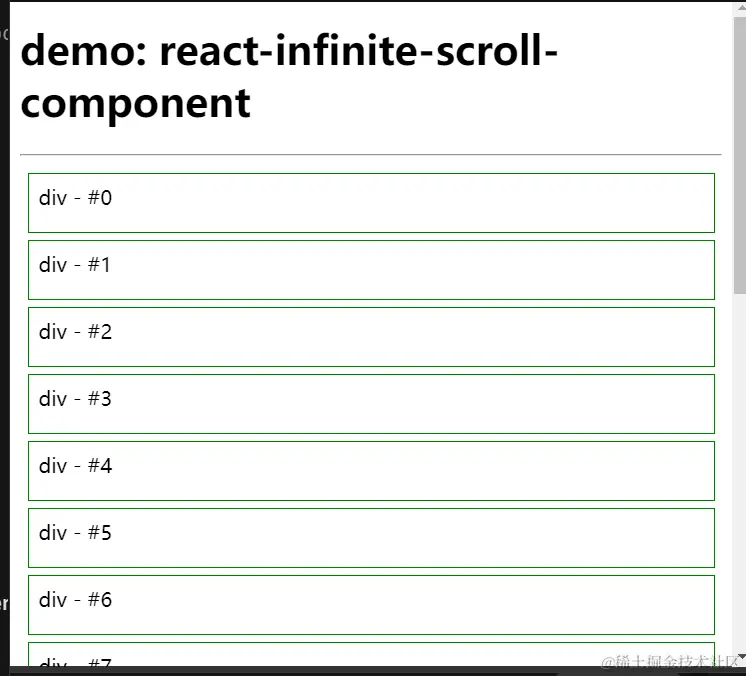Click the scrollbar up arrow
This screenshot has height=676, width=746.
740,7
